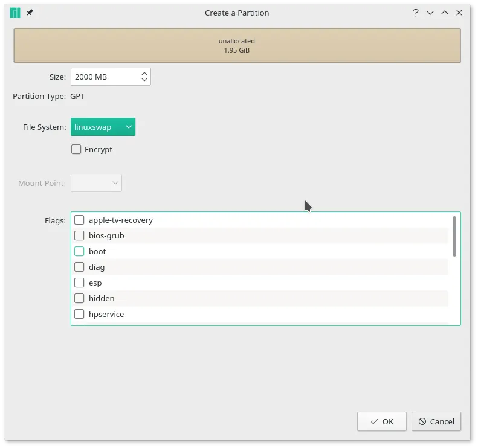Check the bios-grub flag
The image size is (478, 448).
79,235
